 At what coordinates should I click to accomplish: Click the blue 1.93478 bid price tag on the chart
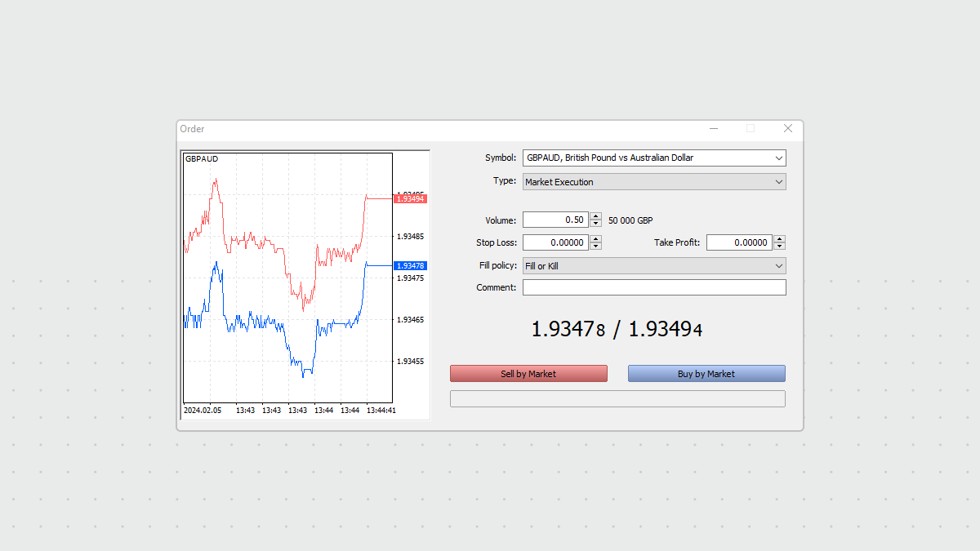click(410, 266)
